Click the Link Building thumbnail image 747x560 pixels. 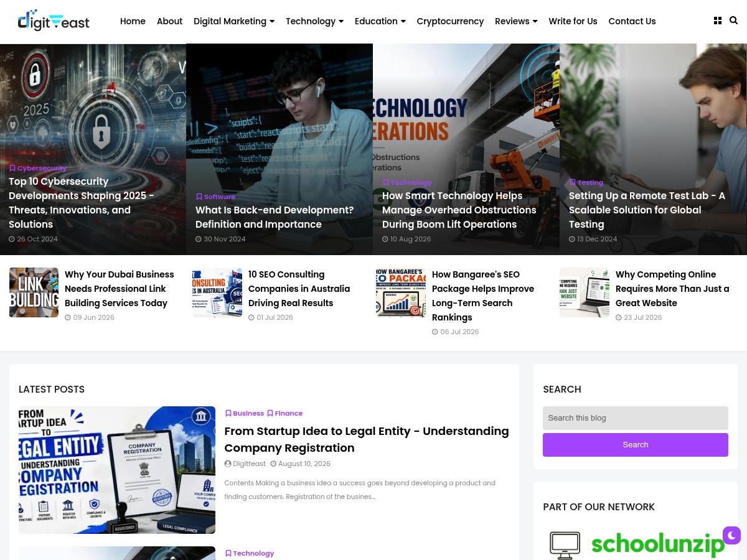[x=34, y=292]
